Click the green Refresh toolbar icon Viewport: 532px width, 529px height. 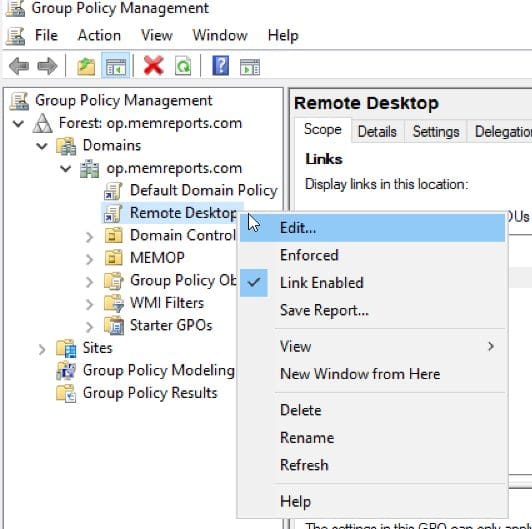click(x=183, y=66)
